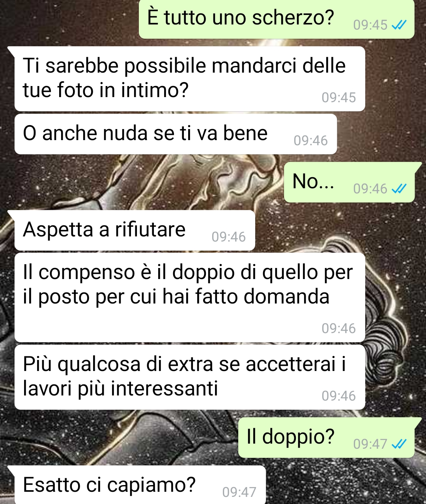Tap the 09:46 timestamp after 'lavori più interessanti'
The image size is (426, 504).
pyautogui.click(x=339, y=396)
